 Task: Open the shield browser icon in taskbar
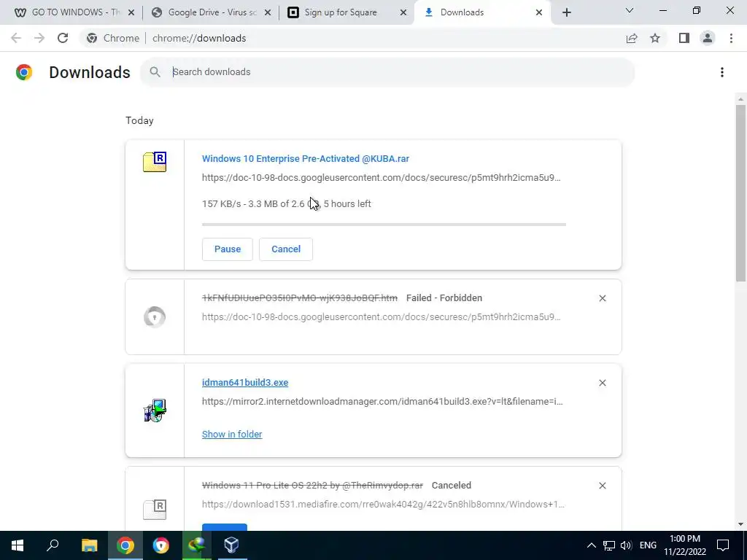[160, 545]
